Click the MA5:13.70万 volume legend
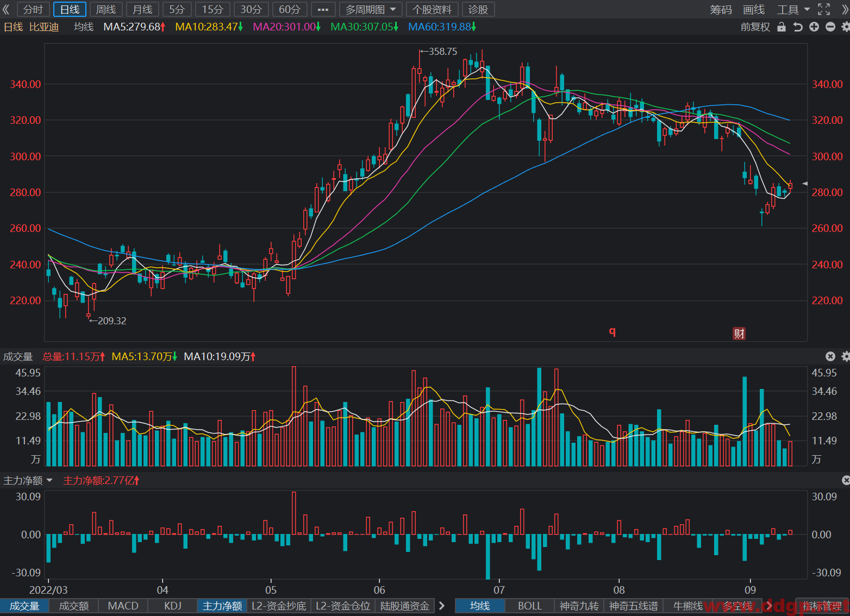The width and height of the screenshot is (850, 616). pos(144,356)
